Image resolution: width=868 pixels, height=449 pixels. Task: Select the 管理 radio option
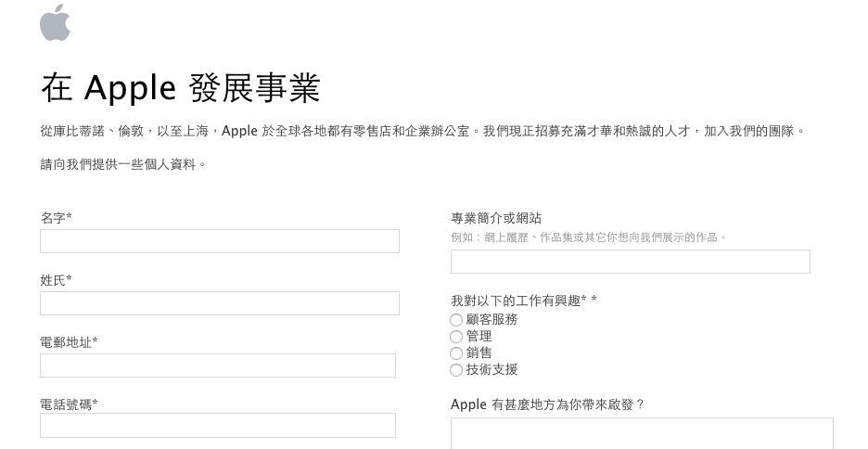[456, 337]
